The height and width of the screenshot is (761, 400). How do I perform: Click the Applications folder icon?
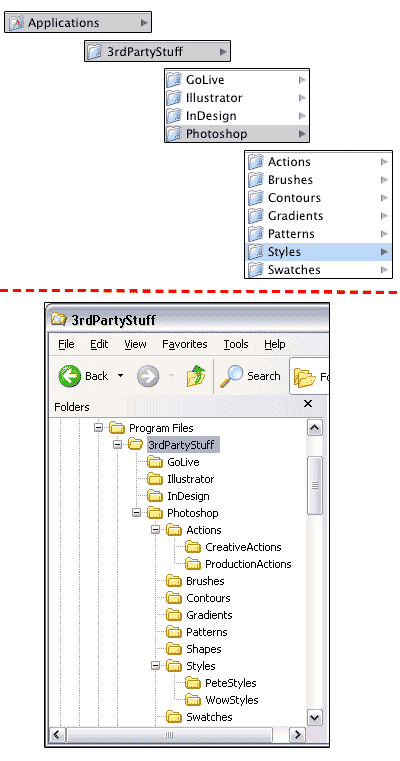[17, 23]
